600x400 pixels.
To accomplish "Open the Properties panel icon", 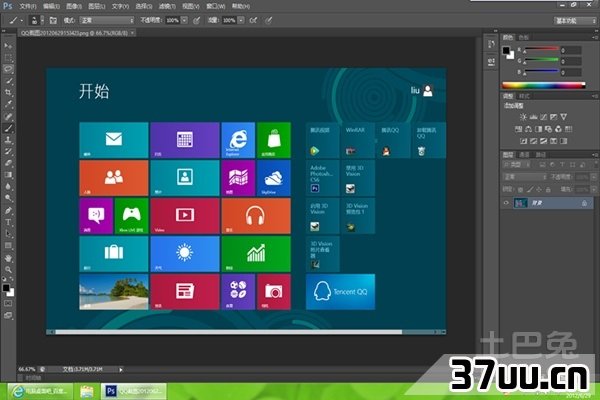I will 491,61.
